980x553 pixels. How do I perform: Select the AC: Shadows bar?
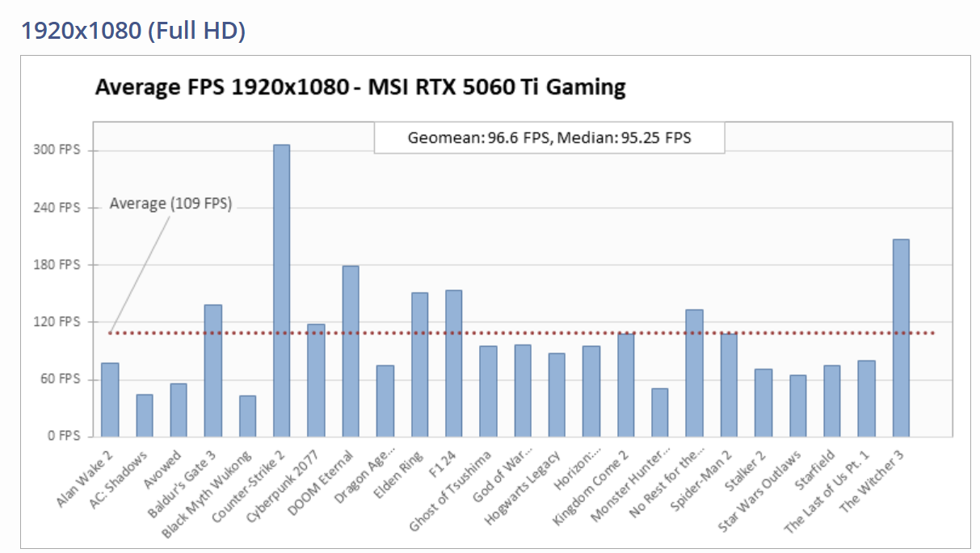[x=145, y=416]
